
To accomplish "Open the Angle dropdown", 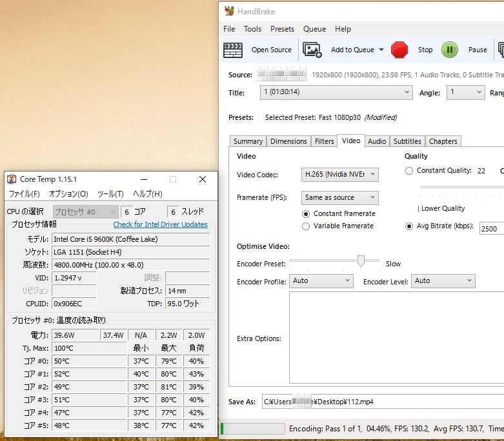I will (x=465, y=92).
